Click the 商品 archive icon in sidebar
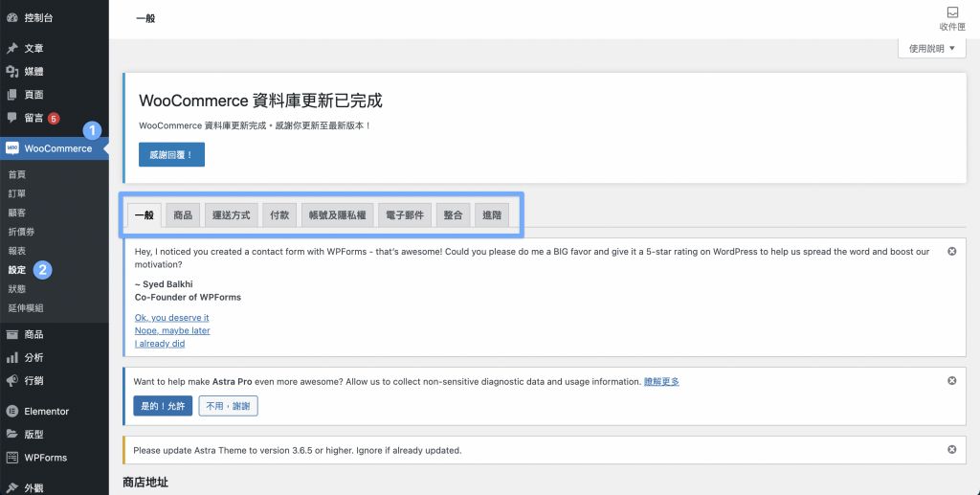Image resolution: width=980 pixels, height=495 pixels. pyautogui.click(x=11, y=334)
